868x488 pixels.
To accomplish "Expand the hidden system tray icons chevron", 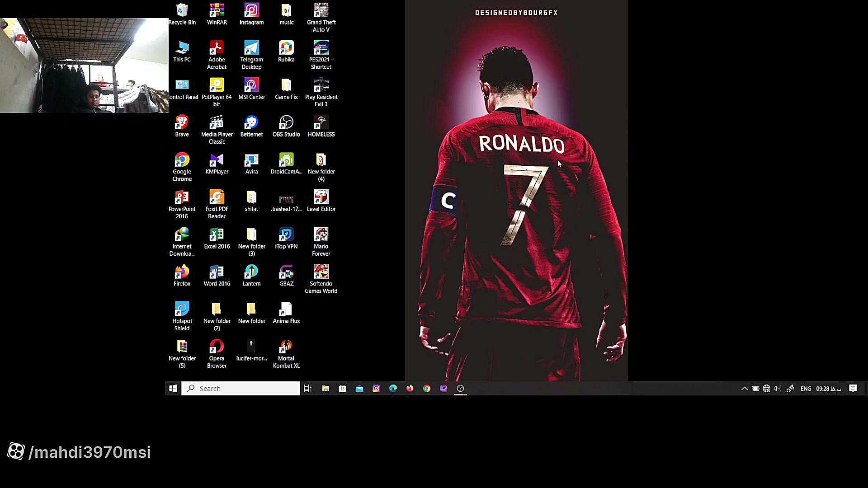I will [x=744, y=389].
